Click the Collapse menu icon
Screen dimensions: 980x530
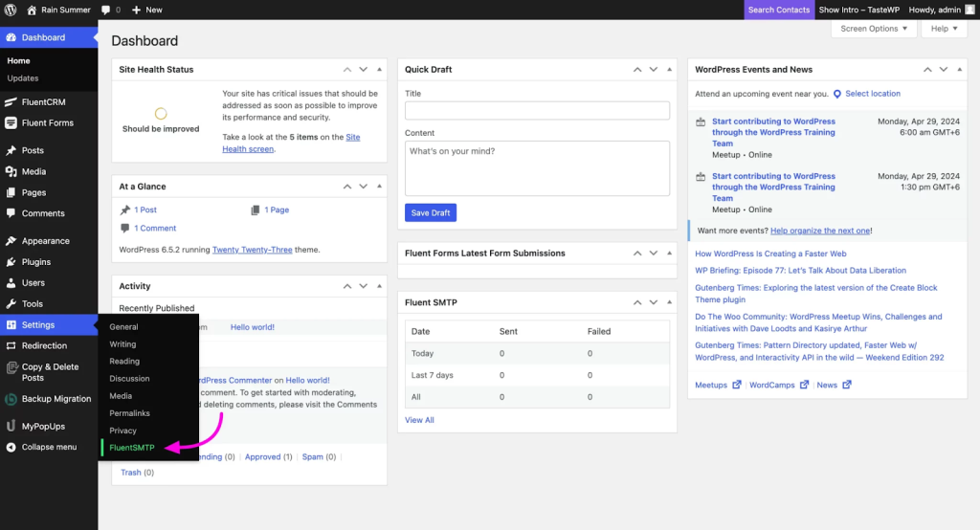coord(11,447)
